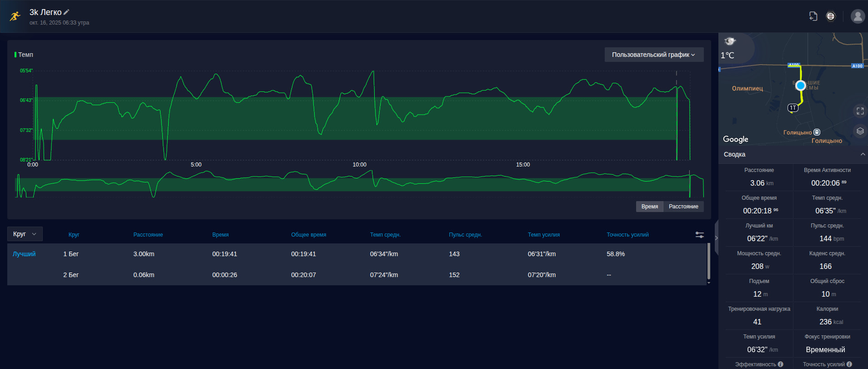Open the Пользовательский график dropdown

[654, 55]
